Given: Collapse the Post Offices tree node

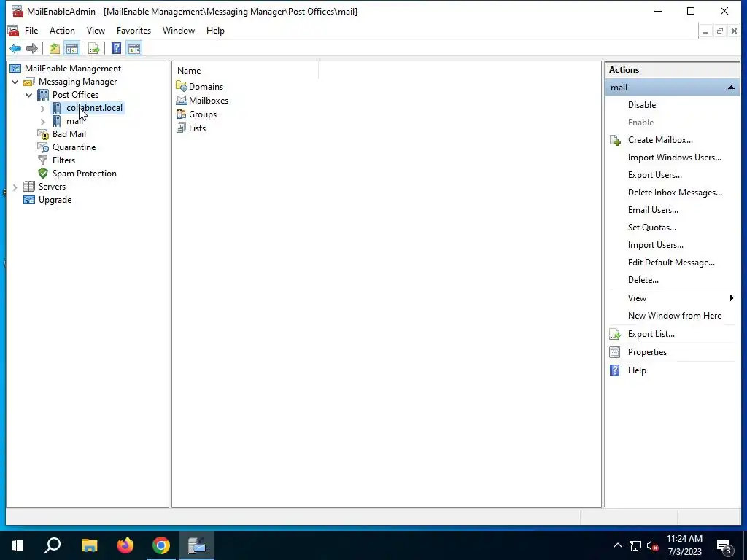Looking at the screenshot, I should [x=29, y=95].
